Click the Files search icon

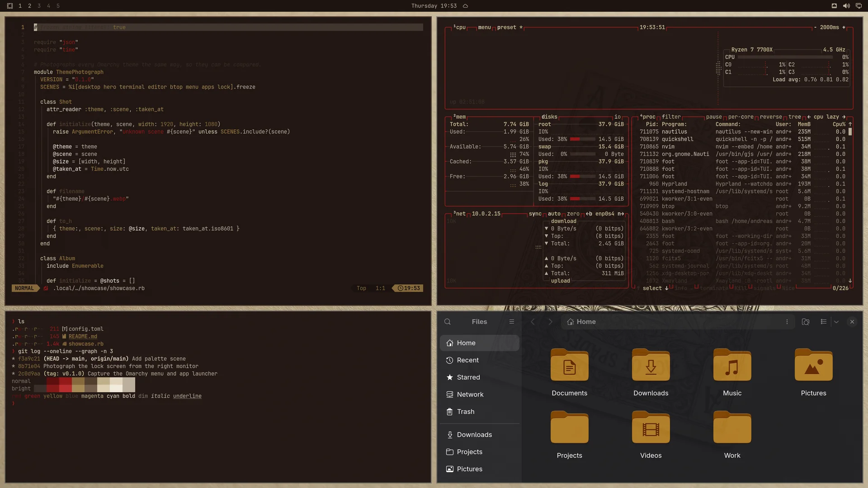coord(448,322)
